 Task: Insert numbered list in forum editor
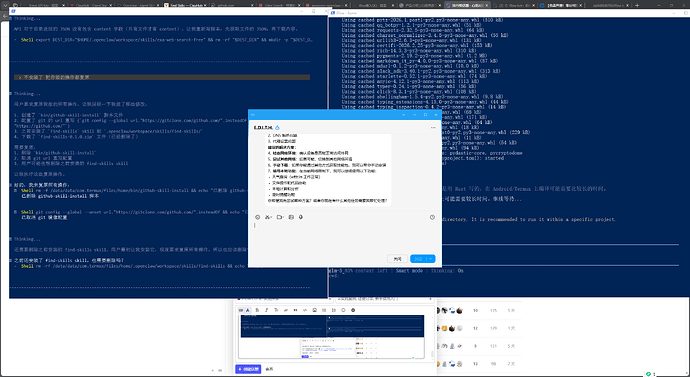[334, 310]
